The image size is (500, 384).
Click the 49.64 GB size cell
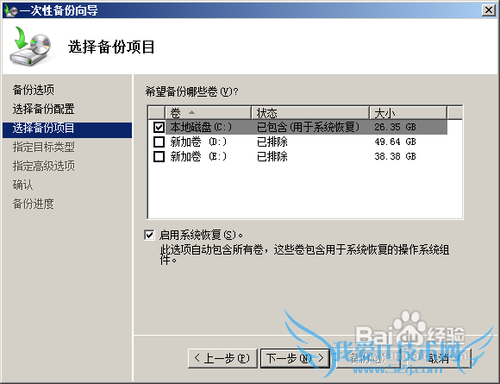(x=395, y=142)
